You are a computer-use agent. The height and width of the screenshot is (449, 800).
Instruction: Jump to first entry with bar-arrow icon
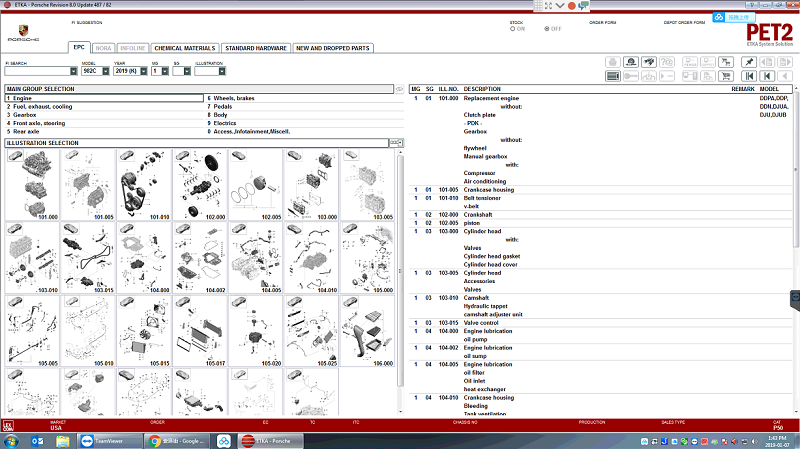748,77
